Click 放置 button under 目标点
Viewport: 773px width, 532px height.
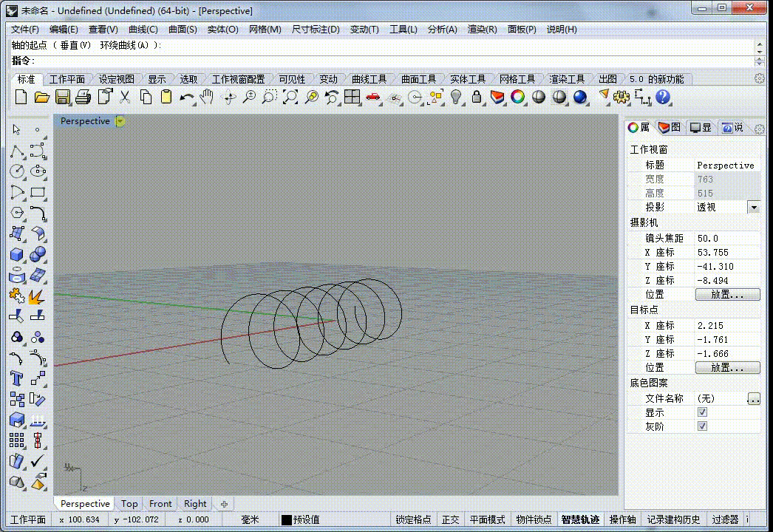tap(727, 367)
